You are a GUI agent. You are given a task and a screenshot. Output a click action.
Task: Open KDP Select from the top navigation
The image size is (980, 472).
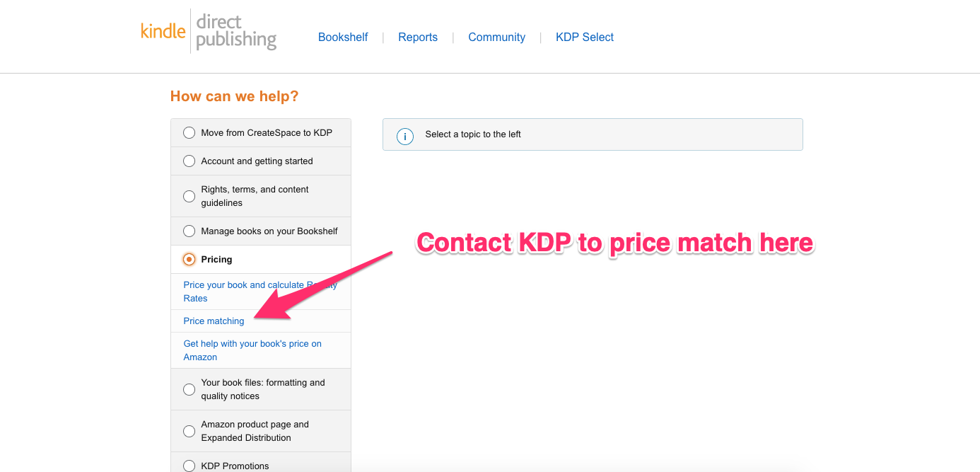tap(585, 38)
